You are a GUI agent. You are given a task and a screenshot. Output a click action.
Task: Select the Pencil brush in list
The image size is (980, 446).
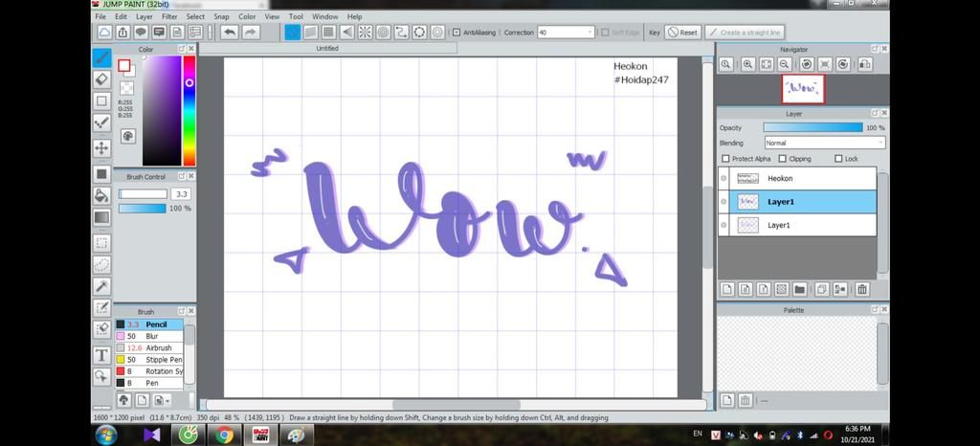click(148, 324)
